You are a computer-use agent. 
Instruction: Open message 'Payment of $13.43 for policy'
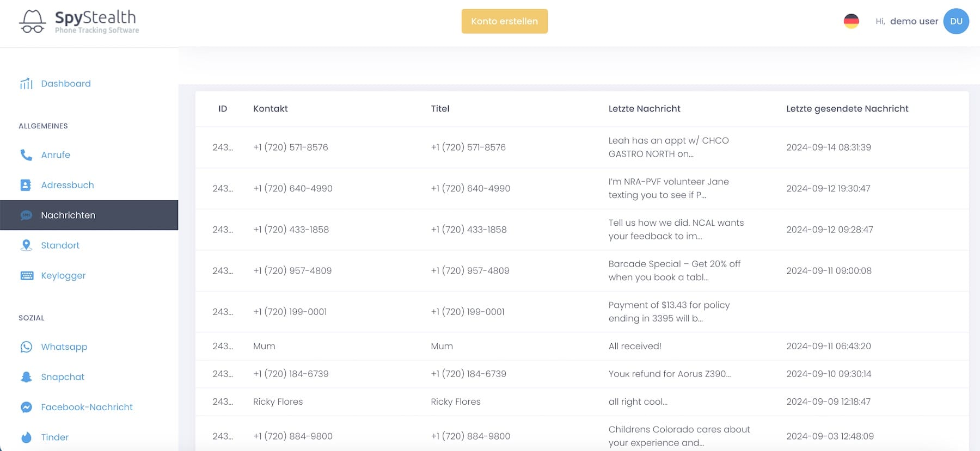[x=669, y=312]
